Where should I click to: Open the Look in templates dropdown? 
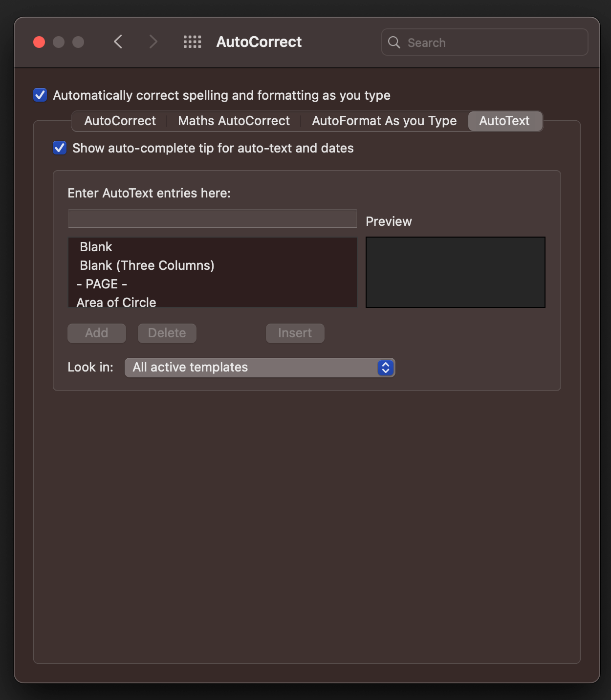point(260,367)
